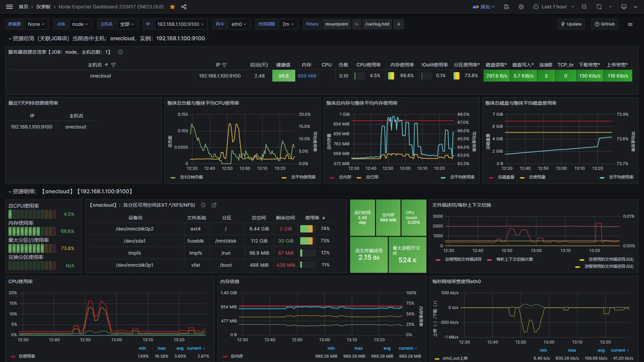Click the 内存使用率 bar gauge

click(32, 231)
